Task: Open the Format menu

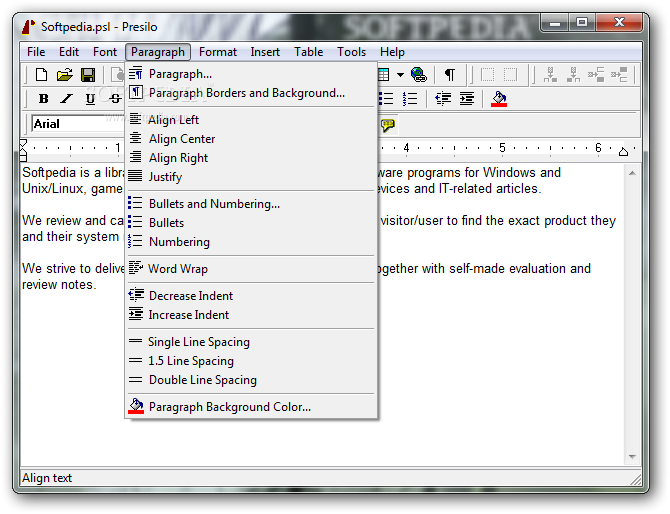Action: (217, 52)
